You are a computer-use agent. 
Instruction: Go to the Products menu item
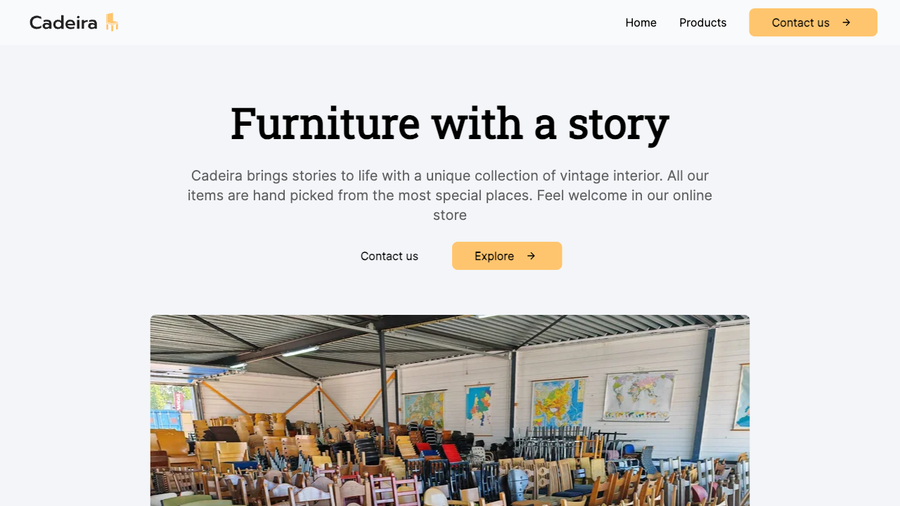point(703,22)
